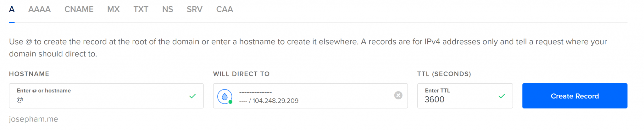Screen dimensions: 644x130
Task: Open the SRV record tab
Action: 195,9
